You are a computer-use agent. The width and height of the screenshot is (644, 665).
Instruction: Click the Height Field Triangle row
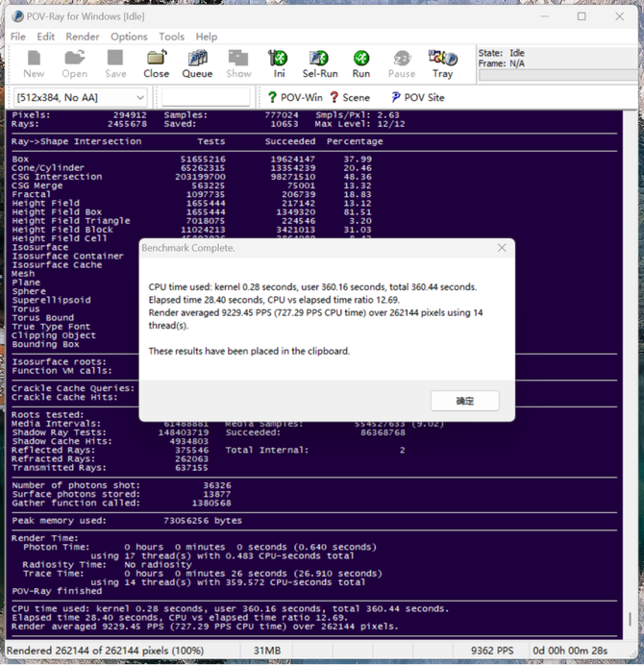coord(191,221)
